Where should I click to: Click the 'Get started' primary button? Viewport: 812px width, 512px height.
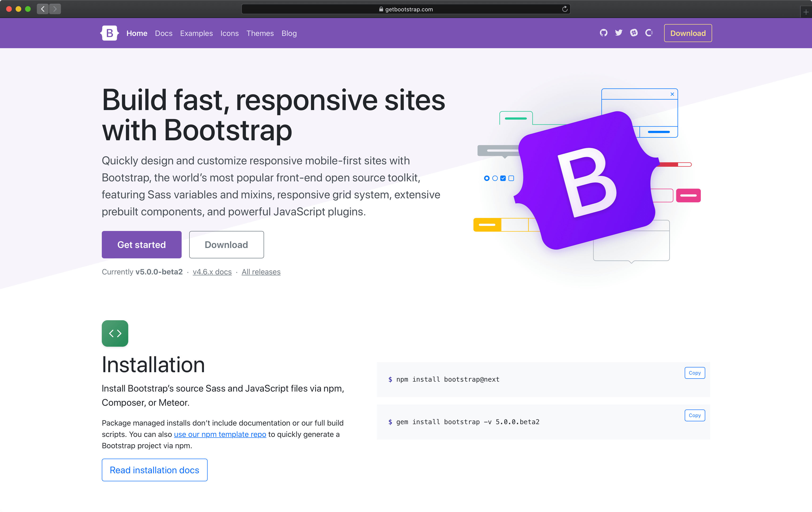141,244
